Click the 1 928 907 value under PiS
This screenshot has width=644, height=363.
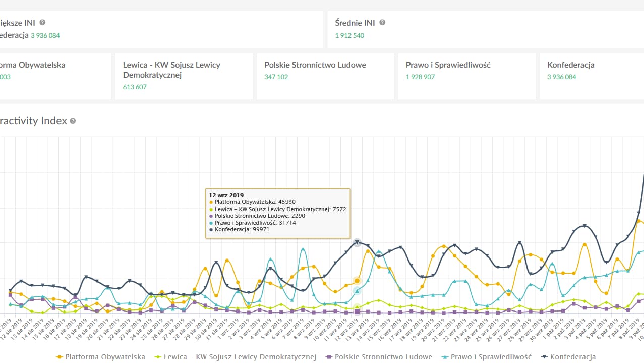(x=421, y=77)
